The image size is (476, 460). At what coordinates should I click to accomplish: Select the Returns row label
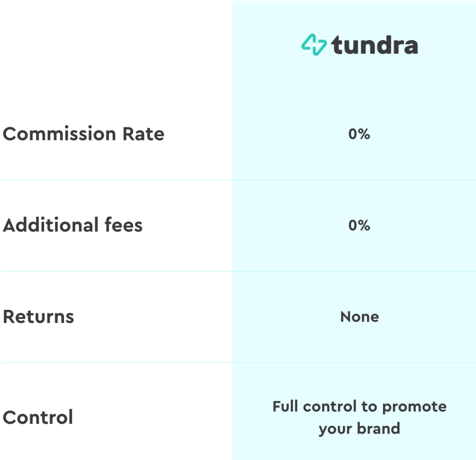[38, 317]
